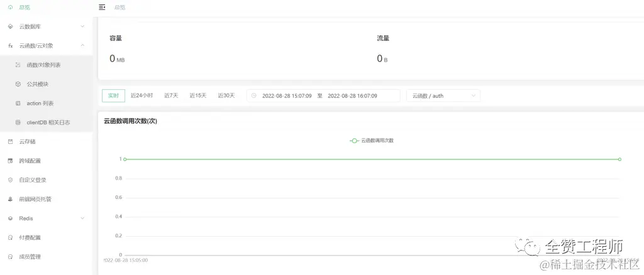Click the 成员管理 icon

pyautogui.click(x=10, y=257)
